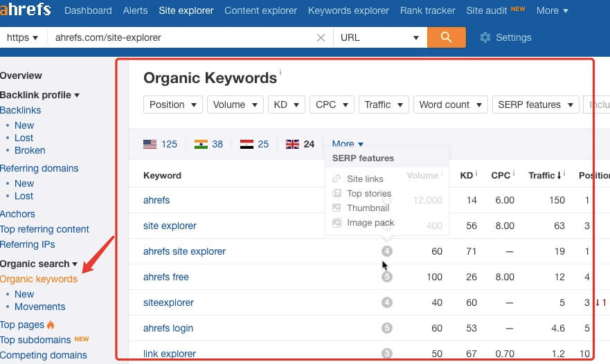This screenshot has width=610, height=364.
Task: Open the CPC filter dropdown
Action: click(x=332, y=104)
